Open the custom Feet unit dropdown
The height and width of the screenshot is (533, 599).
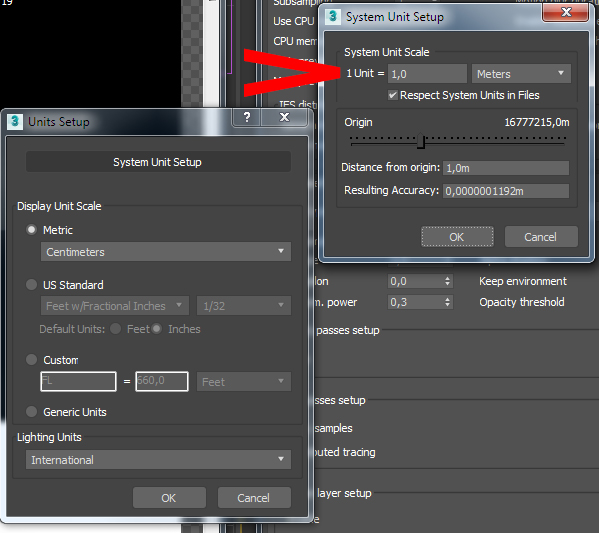[x=244, y=381]
